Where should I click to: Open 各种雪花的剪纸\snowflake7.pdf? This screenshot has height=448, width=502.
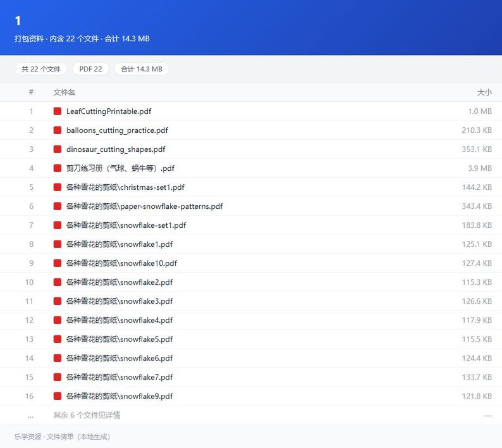pos(119,377)
